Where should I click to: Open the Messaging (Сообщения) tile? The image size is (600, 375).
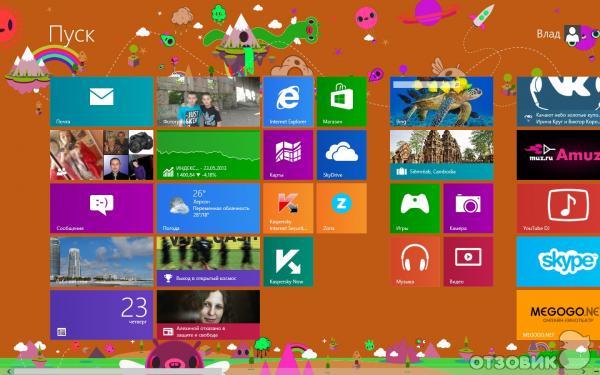coord(101,208)
